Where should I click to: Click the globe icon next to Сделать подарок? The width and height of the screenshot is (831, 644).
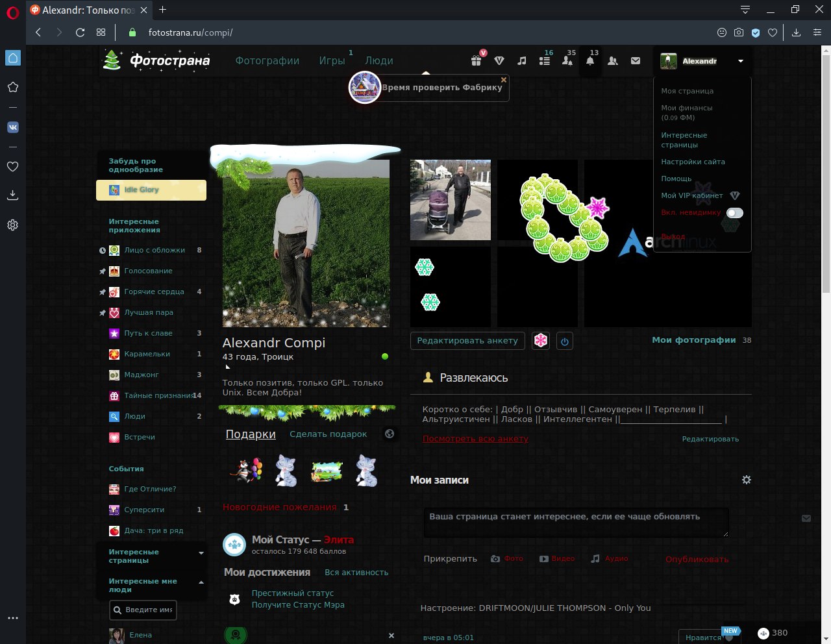pyautogui.click(x=390, y=434)
